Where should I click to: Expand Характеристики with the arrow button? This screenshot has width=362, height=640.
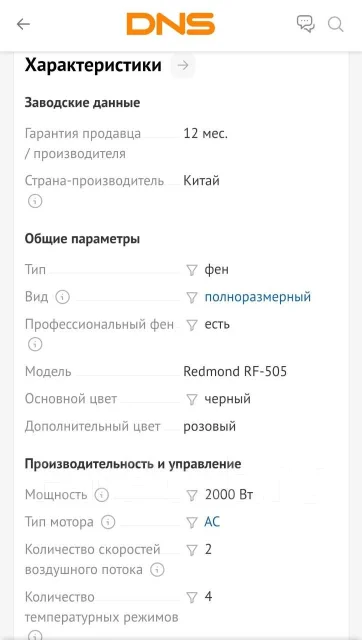(183, 65)
